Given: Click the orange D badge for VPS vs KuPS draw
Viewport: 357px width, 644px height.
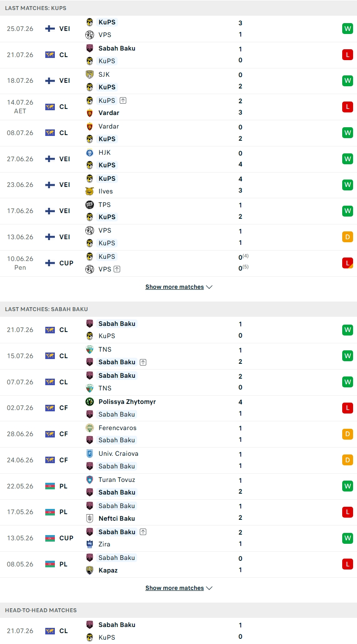Looking at the screenshot, I should click(x=347, y=237).
